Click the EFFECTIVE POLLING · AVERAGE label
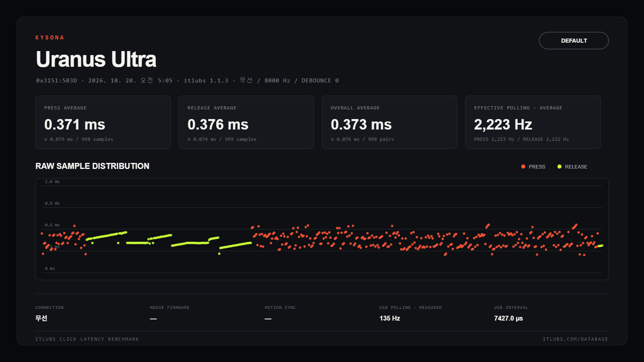The height and width of the screenshot is (362, 644). (518, 108)
